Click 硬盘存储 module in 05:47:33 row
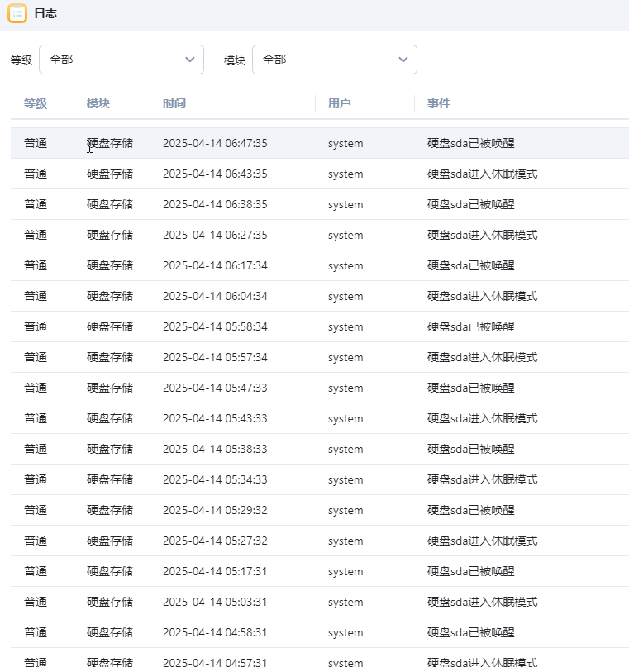Screen dimensions: 629x672 (110, 388)
